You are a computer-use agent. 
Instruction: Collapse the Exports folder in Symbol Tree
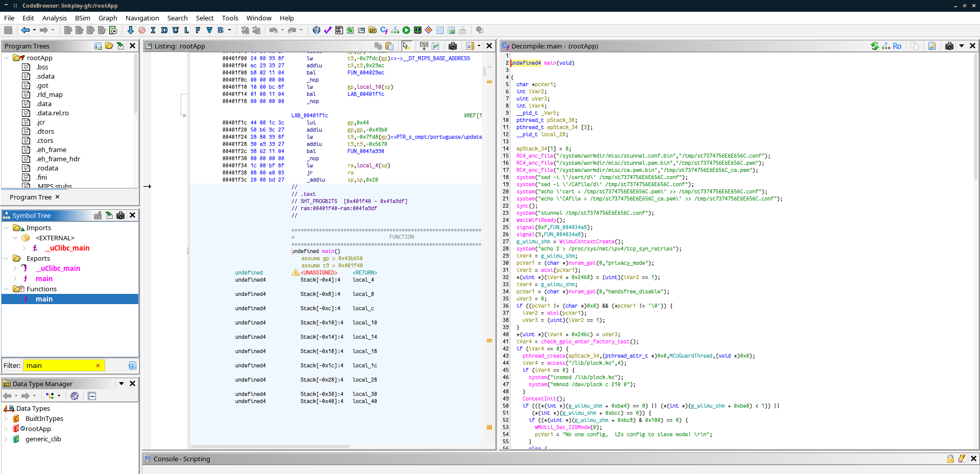(x=6, y=258)
